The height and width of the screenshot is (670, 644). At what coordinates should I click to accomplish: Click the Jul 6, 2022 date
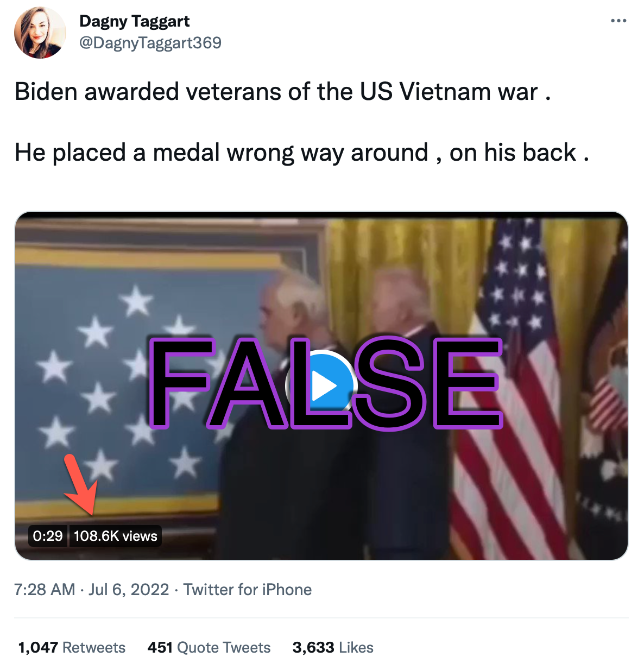pos(129,590)
